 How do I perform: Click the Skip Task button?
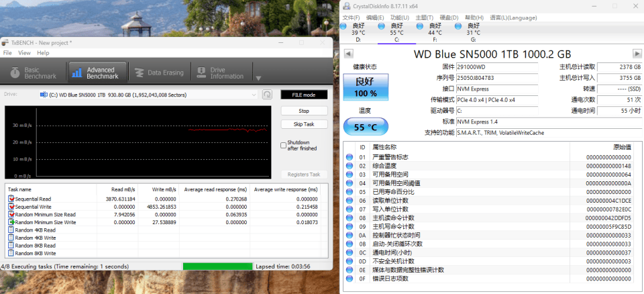coord(304,124)
